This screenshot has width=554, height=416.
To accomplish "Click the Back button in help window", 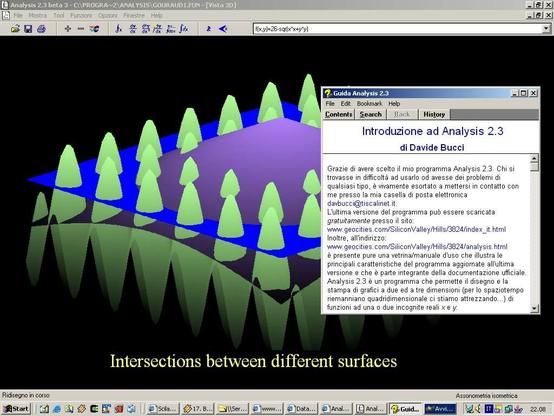I will (402, 115).
